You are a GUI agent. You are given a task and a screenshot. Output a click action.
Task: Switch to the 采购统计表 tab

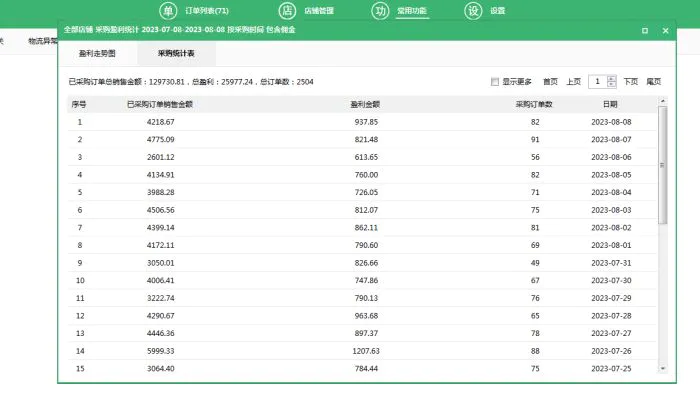click(176, 54)
